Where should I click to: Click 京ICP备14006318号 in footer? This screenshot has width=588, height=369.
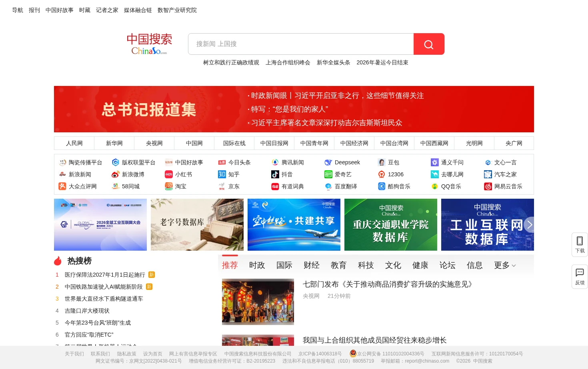[x=320, y=354]
